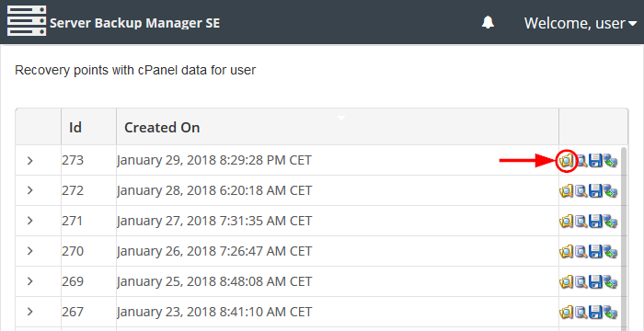Click the computer transfer icon in row 269
Viewport: 644px width, 331px height.
(610, 281)
